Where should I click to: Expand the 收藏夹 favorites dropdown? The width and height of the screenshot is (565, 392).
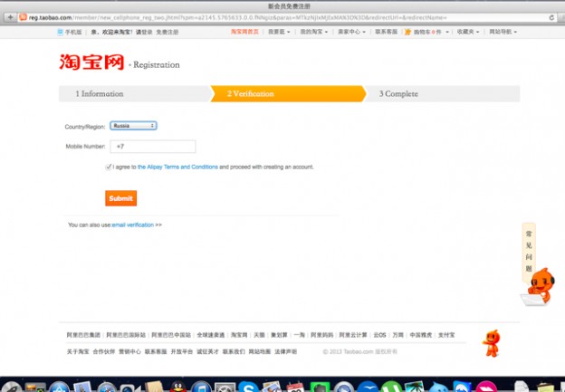pos(468,32)
